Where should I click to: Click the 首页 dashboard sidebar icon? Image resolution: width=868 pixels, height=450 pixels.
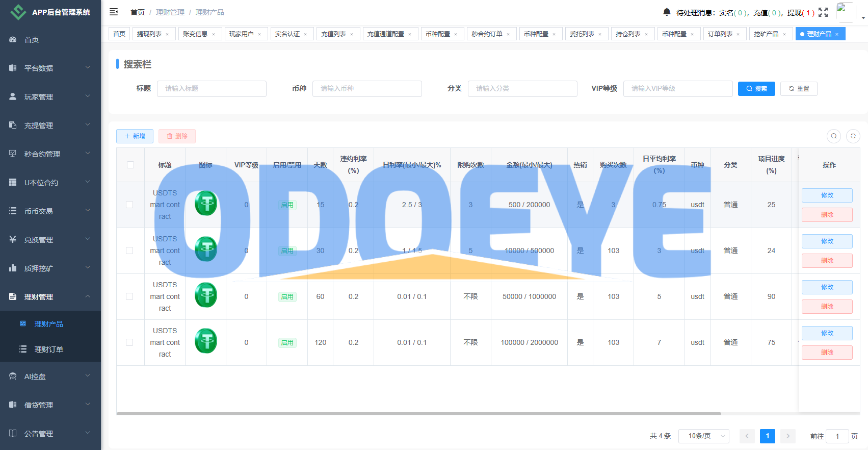pyautogui.click(x=13, y=39)
